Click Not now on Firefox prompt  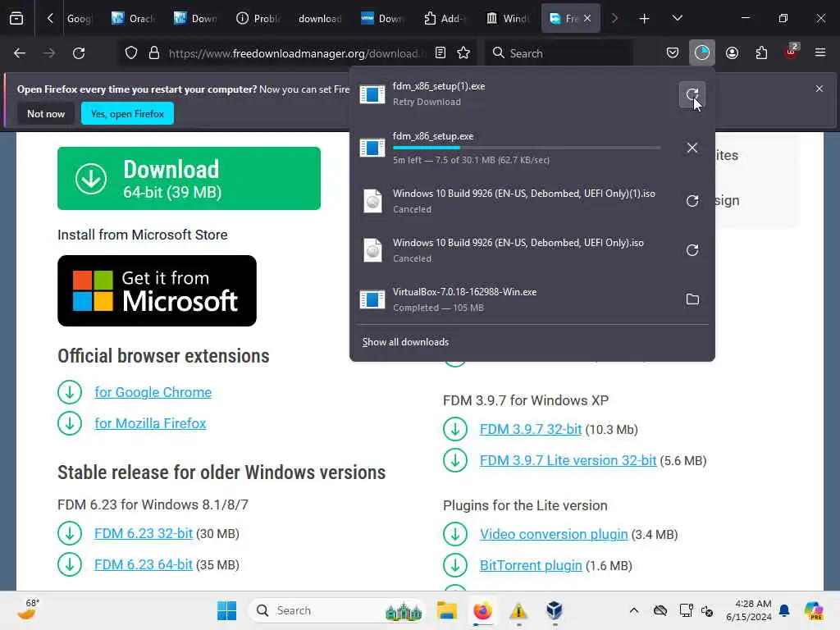pyautogui.click(x=46, y=113)
